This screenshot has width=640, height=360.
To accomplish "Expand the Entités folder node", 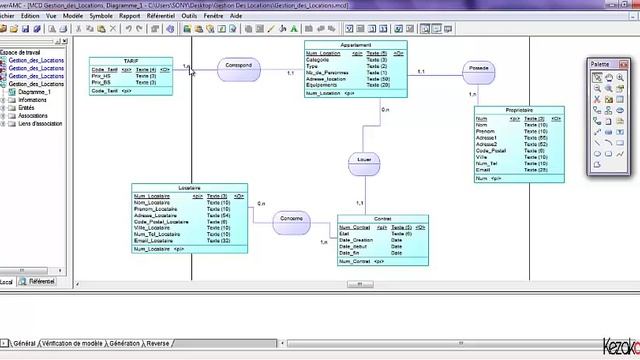I will tap(3, 108).
